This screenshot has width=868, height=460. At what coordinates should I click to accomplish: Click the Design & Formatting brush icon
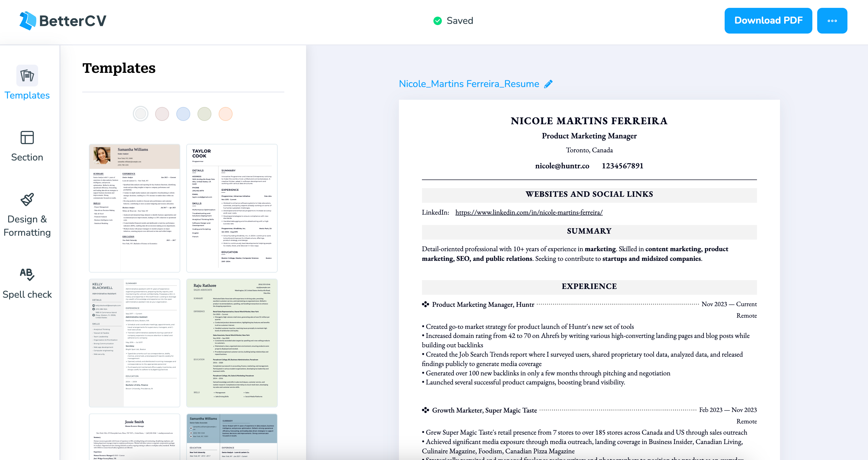[x=27, y=199]
